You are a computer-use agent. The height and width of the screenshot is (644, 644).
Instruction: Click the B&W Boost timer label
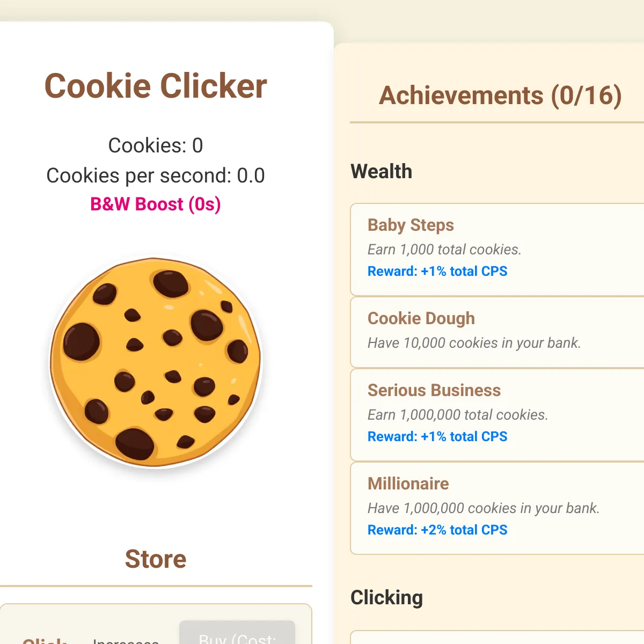point(156,204)
